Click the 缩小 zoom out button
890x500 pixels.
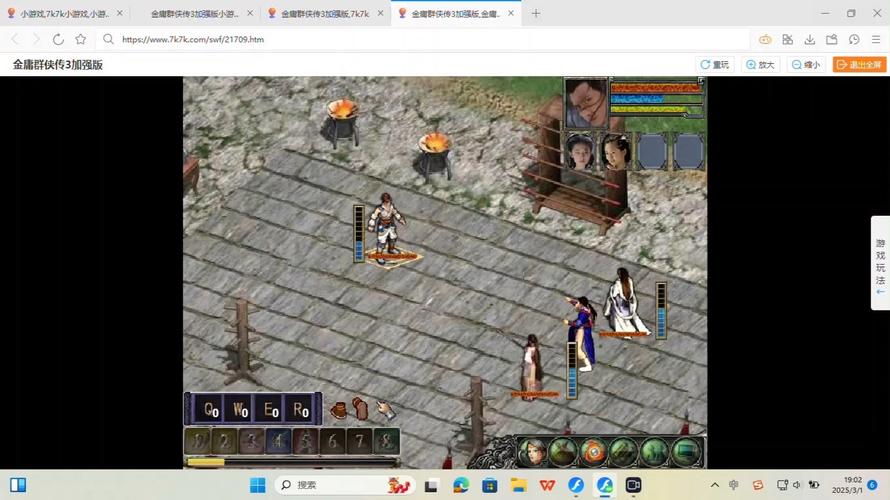pyautogui.click(x=806, y=65)
